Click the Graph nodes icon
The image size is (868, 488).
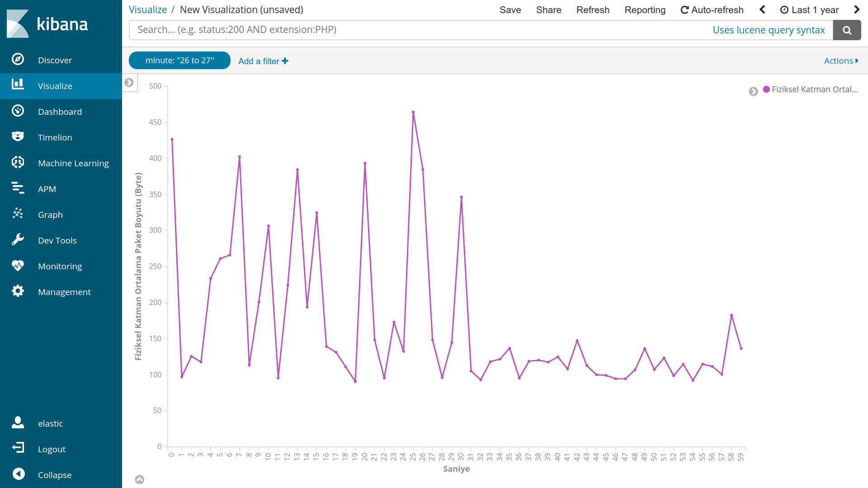tap(18, 214)
